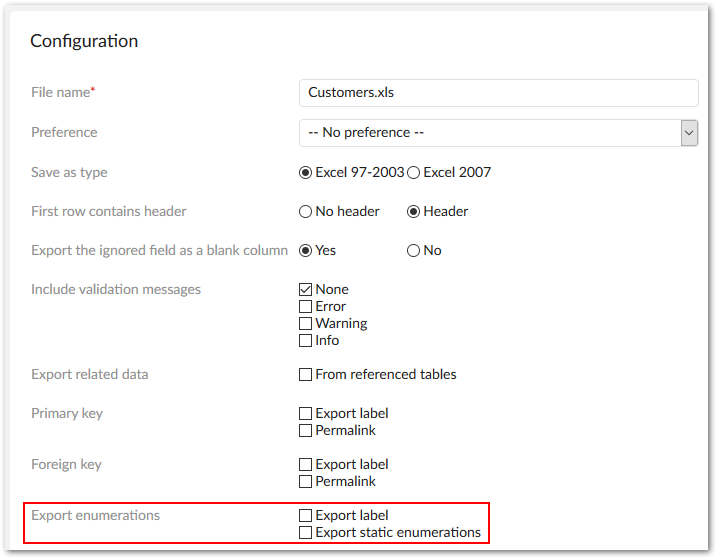
Task: Enable Info validation messages
Action: click(x=306, y=341)
